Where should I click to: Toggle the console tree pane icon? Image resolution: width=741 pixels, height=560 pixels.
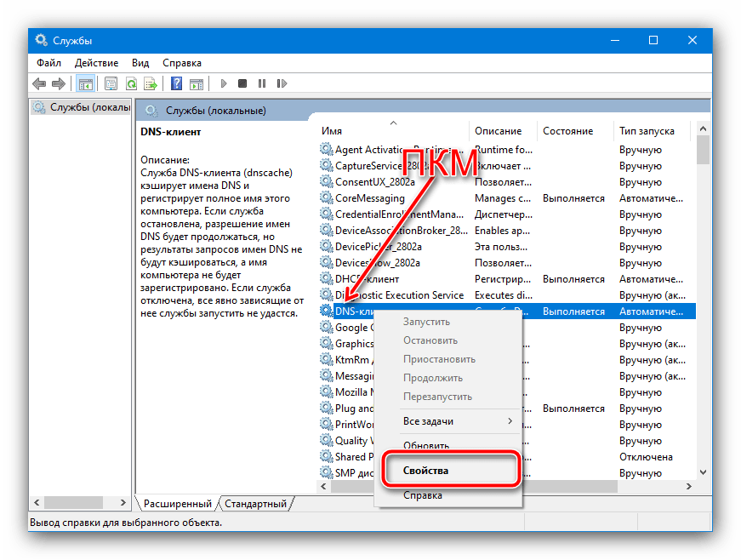(x=86, y=83)
